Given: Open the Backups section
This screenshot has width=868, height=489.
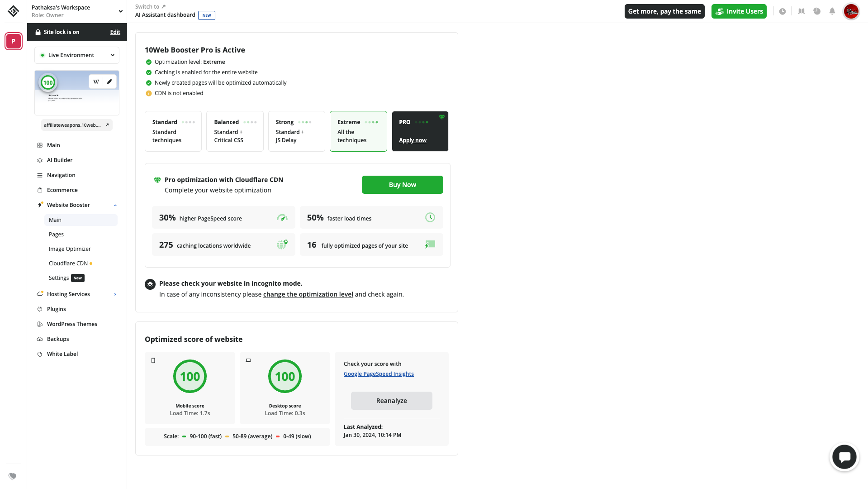Looking at the screenshot, I should coord(57,339).
